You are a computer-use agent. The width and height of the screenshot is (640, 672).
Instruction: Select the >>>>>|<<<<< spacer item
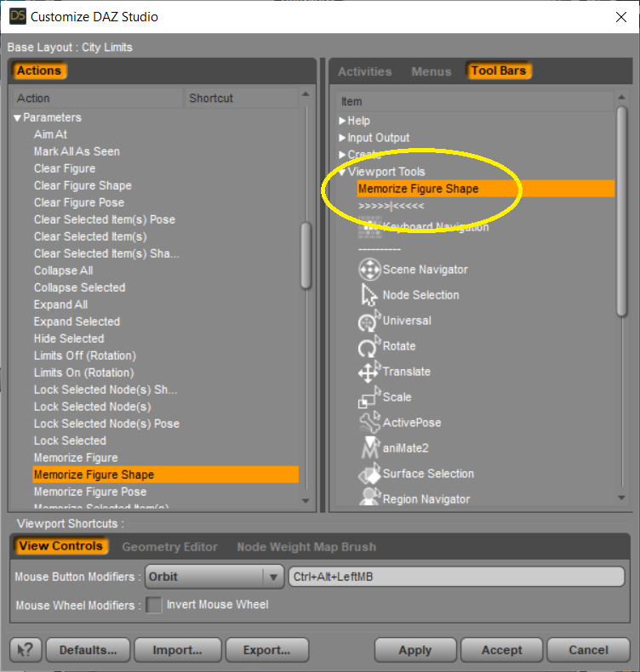(x=391, y=206)
